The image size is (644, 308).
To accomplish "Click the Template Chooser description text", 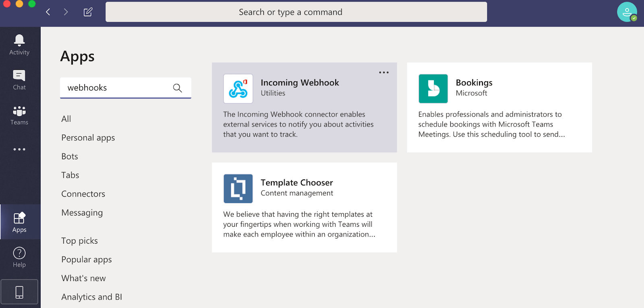I will [x=299, y=224].
